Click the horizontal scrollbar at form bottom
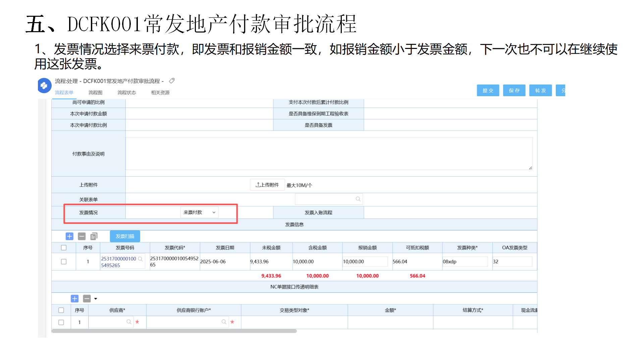Viewport: 644px width, 362px height. (x=174, y=331)
